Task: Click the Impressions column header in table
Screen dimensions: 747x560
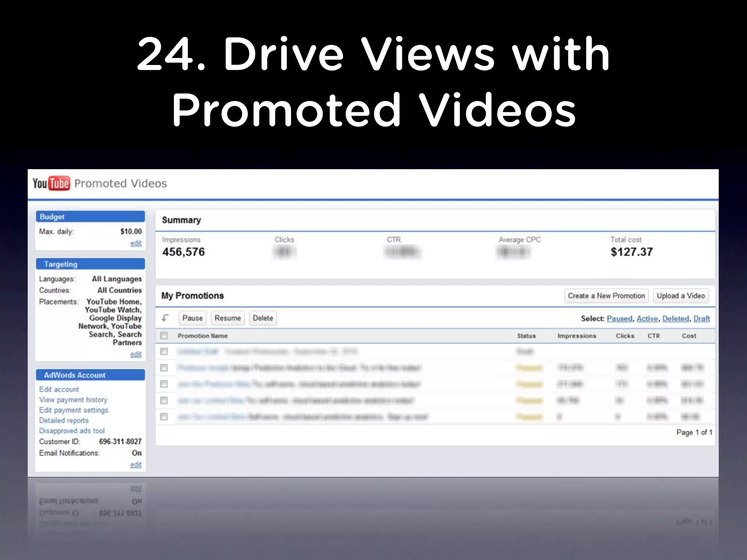Action: click(x=577, y=336)
